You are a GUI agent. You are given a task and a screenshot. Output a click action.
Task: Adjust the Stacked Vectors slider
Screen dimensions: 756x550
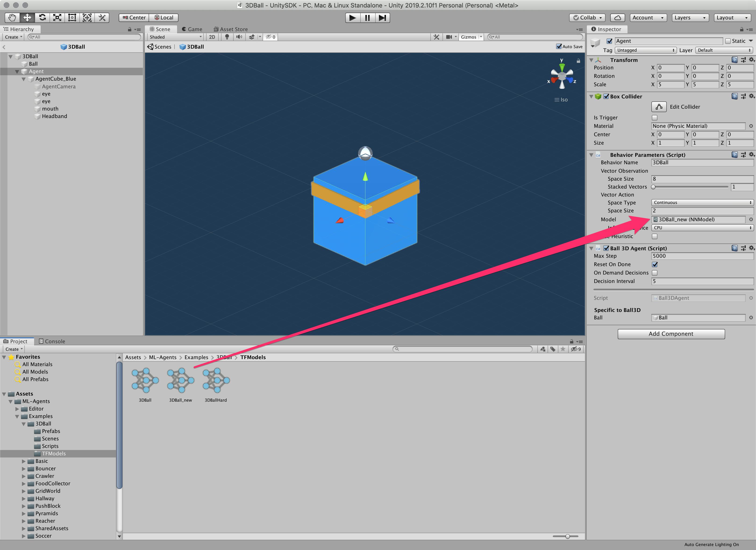(654, 187)
